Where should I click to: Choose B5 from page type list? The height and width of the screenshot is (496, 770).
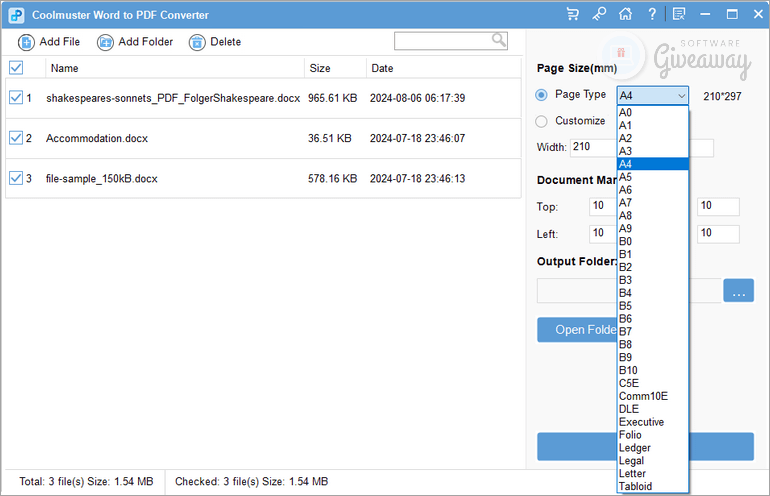point(653,306)
